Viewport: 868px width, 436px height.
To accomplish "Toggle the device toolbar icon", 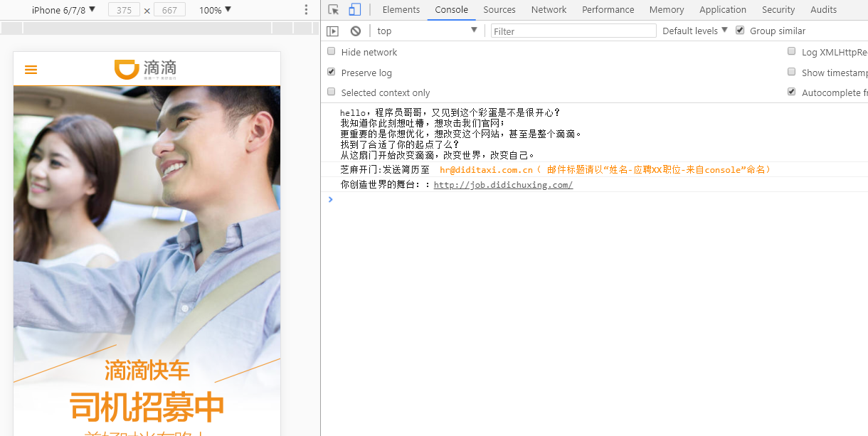I will (x=354, y=9).
